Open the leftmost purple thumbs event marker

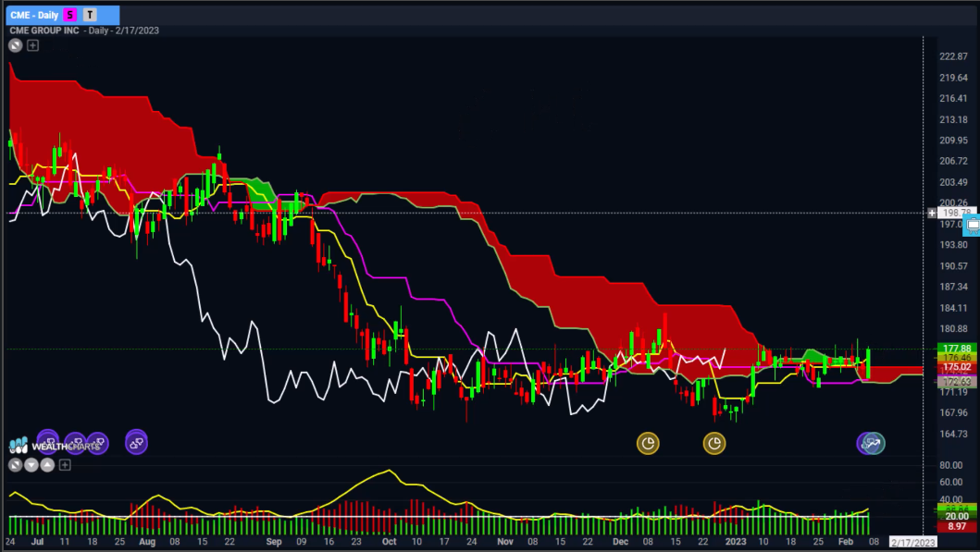coord(48,441)
